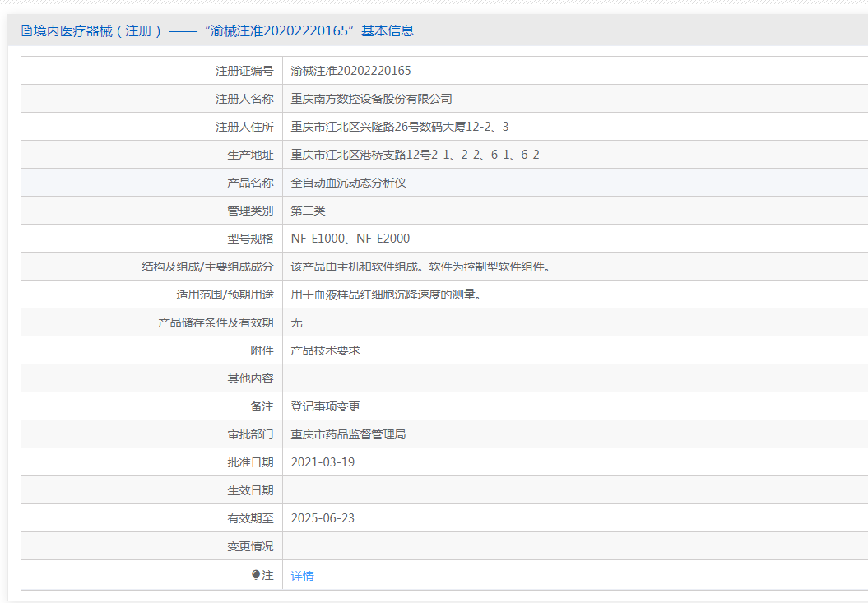Click expiry date 2025-06-23
This screenshot has width=868, height=603.
323,518
